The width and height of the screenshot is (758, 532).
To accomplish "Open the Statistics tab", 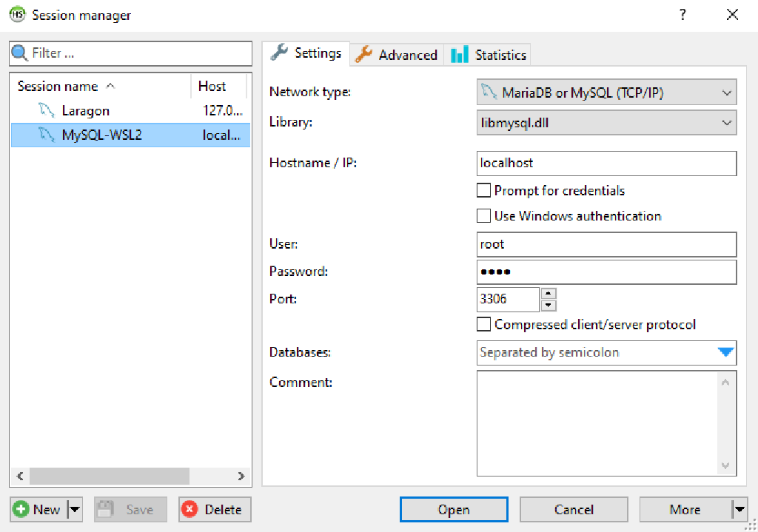I will point(497,53).
